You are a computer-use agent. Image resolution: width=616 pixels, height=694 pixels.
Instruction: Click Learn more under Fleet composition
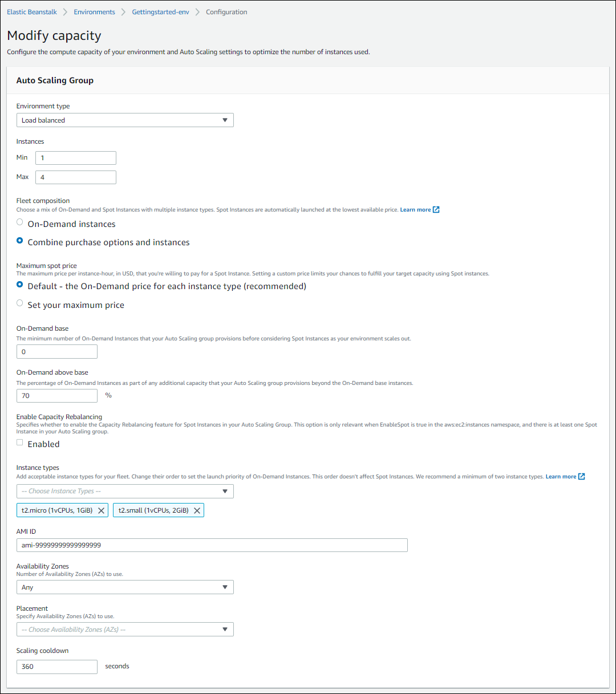click(415, 210)
